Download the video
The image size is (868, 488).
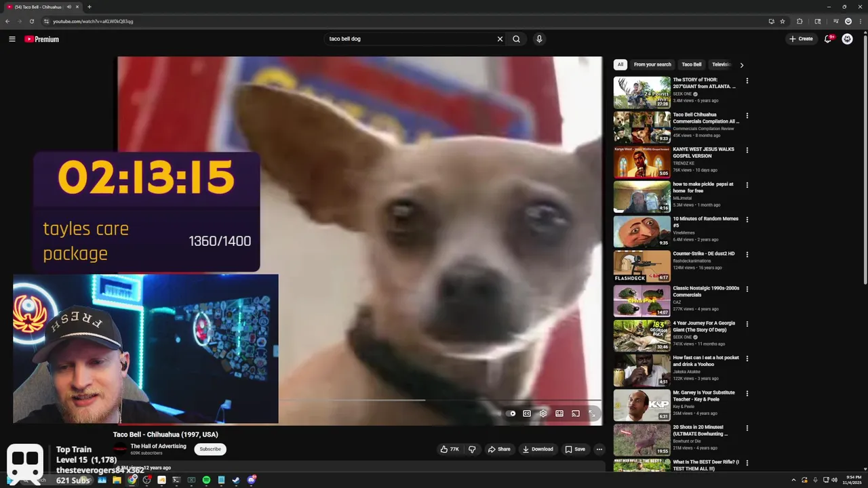[538, 449]
